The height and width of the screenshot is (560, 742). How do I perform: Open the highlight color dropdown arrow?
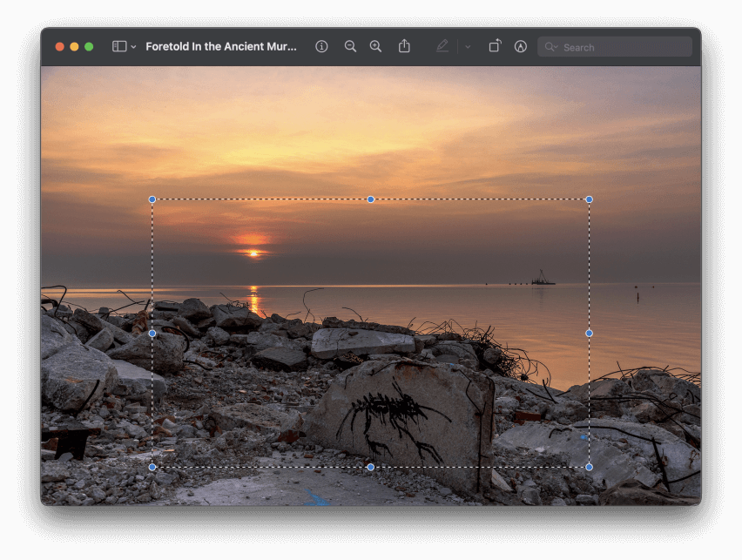pos(467,46)
